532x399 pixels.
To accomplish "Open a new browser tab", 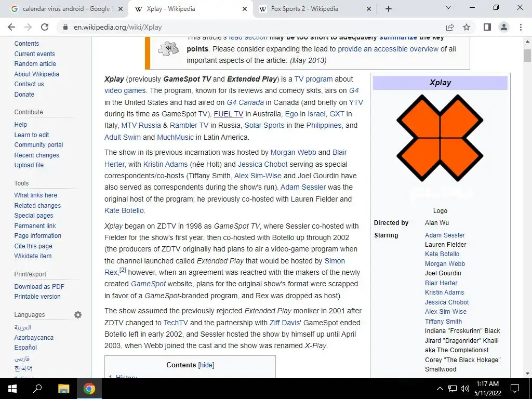I will [x=389, y=9].
